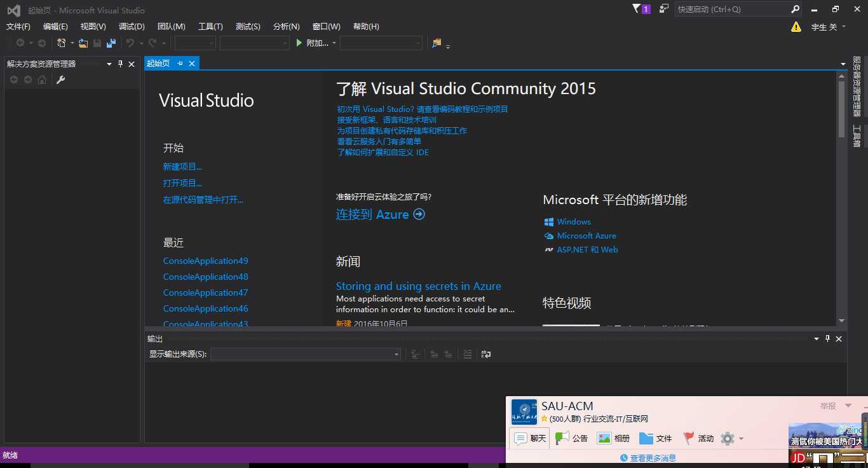Open the 显示输出来源 dropdown
The image size is (868, 468).
(306, 354)
